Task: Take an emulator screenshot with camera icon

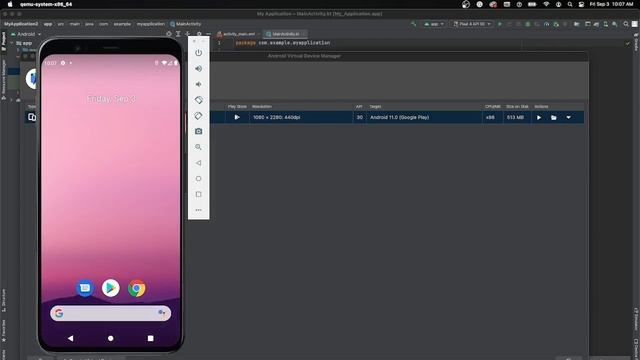Action: [x=198, y=131]
